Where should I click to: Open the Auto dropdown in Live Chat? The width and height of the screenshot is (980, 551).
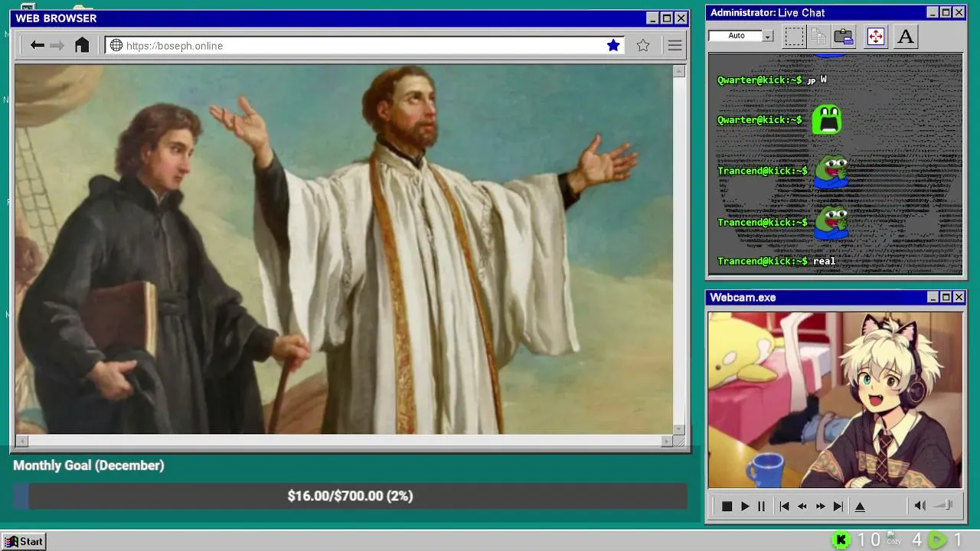(x=768, y=36)
